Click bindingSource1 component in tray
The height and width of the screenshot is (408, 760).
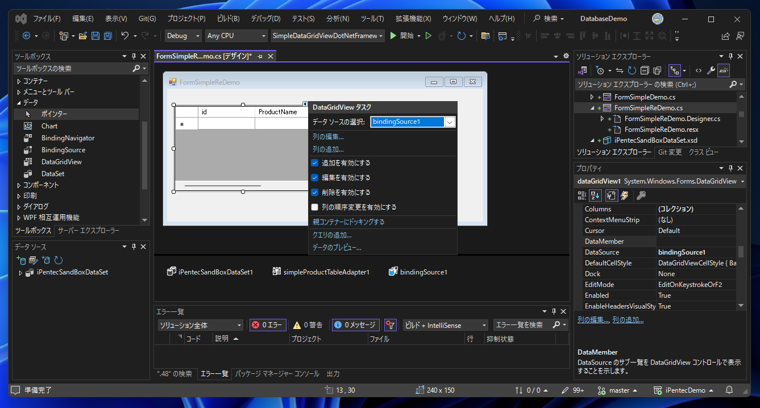coord(418,272)
